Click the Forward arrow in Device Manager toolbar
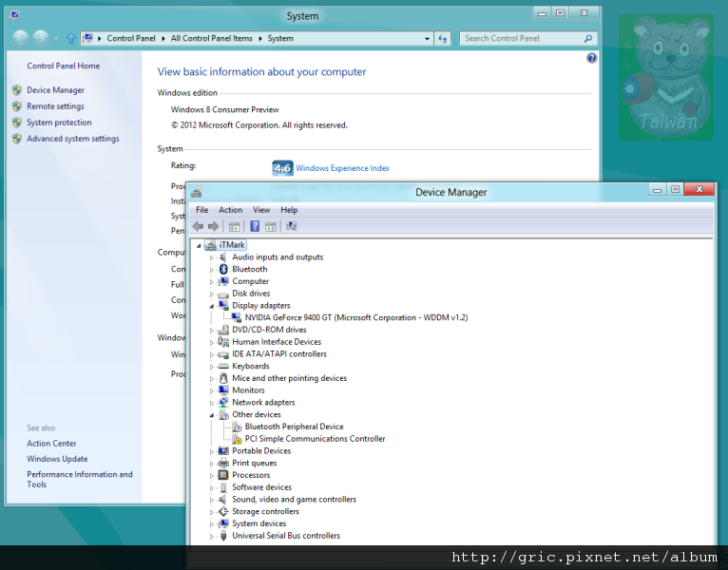The height and width of the screenshot is (570, 728). coord(213,226)
